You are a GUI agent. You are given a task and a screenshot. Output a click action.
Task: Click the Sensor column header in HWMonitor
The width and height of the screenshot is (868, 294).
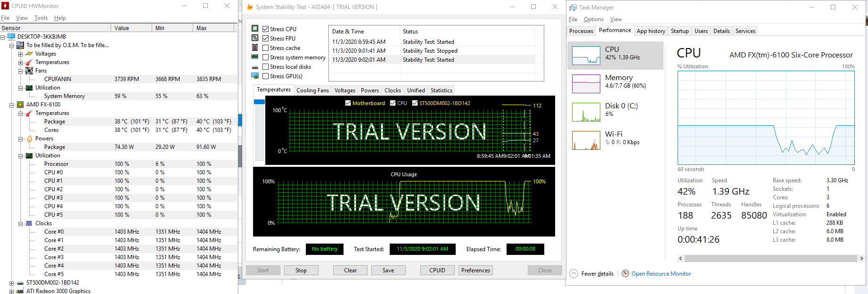tap(55, 28)
